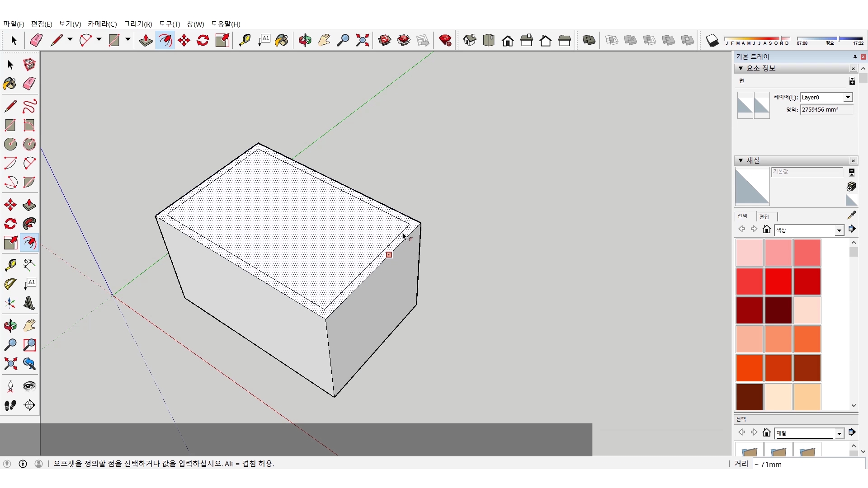Image resolution: width=868 pixels, height=488 pixels.
Task: Select the Rotate tool in left toolbar
Action: point(10,224)
